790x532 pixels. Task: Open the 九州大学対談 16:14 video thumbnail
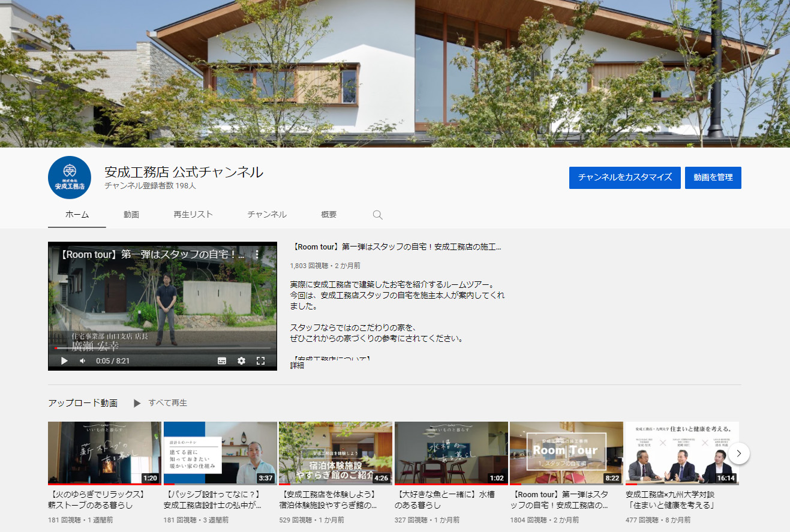682,453
